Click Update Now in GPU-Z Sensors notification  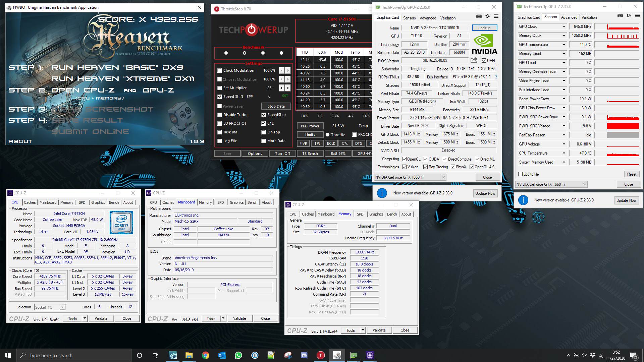coord(626,200)
